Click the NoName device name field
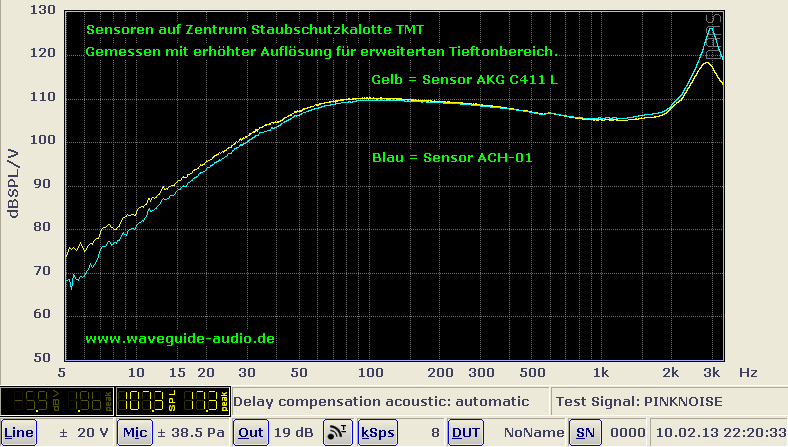The width and height of the screenshot is (788, 447). [x=528, y=432]
